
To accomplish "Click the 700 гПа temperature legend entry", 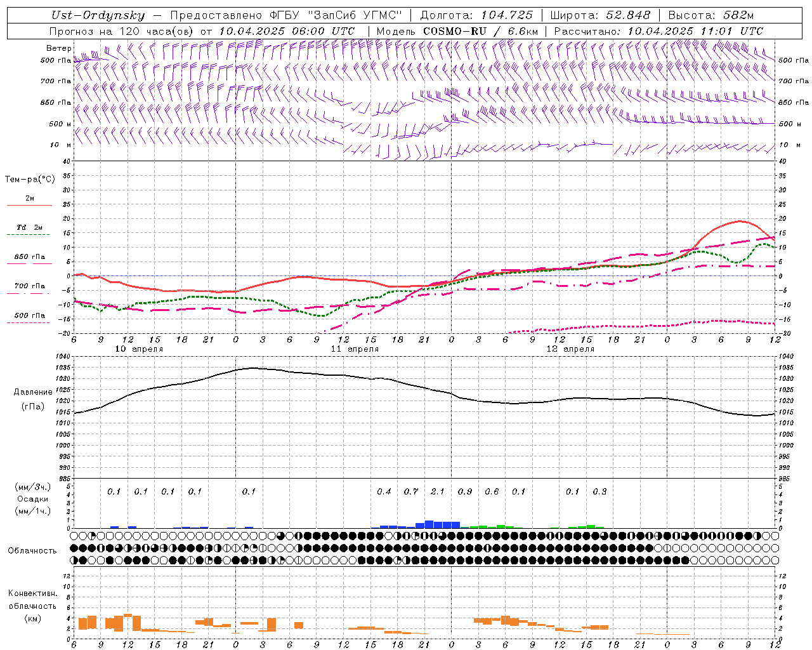I will click(30, 286).
